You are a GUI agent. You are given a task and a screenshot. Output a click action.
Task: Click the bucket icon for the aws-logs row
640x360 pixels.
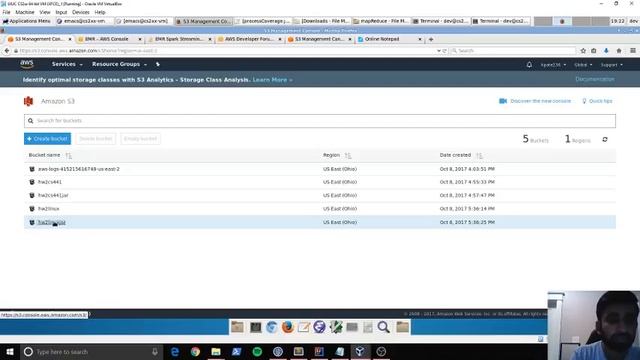[x=32, y=169]
